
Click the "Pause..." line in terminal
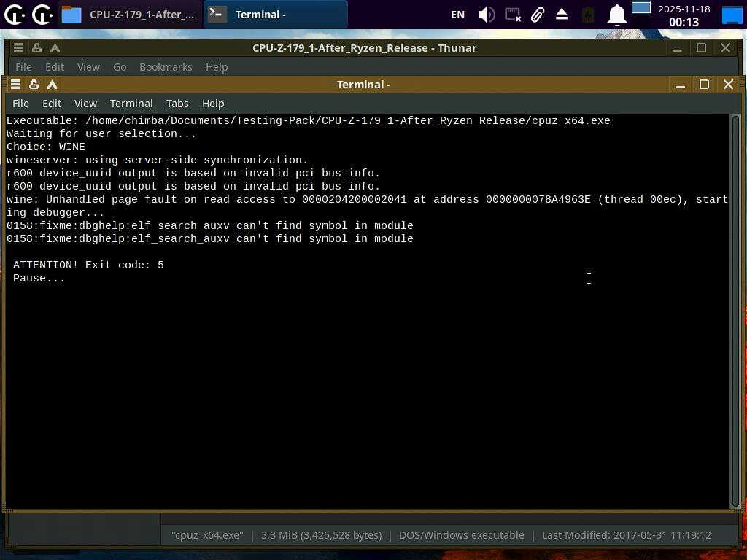click(x=39, y=278)
